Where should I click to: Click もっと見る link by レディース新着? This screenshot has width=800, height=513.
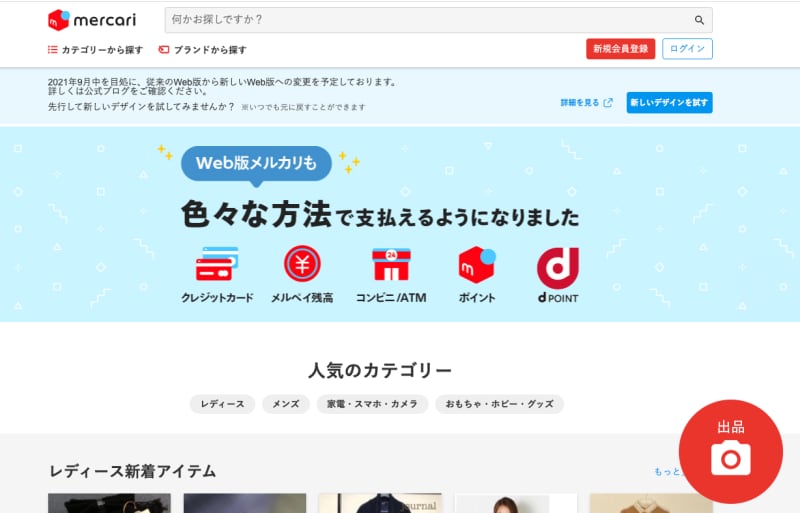[667, 471]
